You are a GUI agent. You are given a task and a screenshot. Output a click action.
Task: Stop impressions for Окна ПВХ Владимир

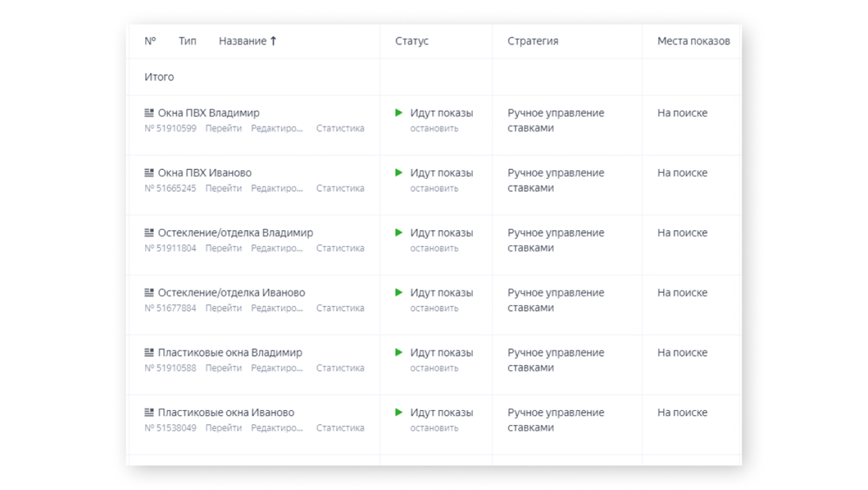click(434, 128)
